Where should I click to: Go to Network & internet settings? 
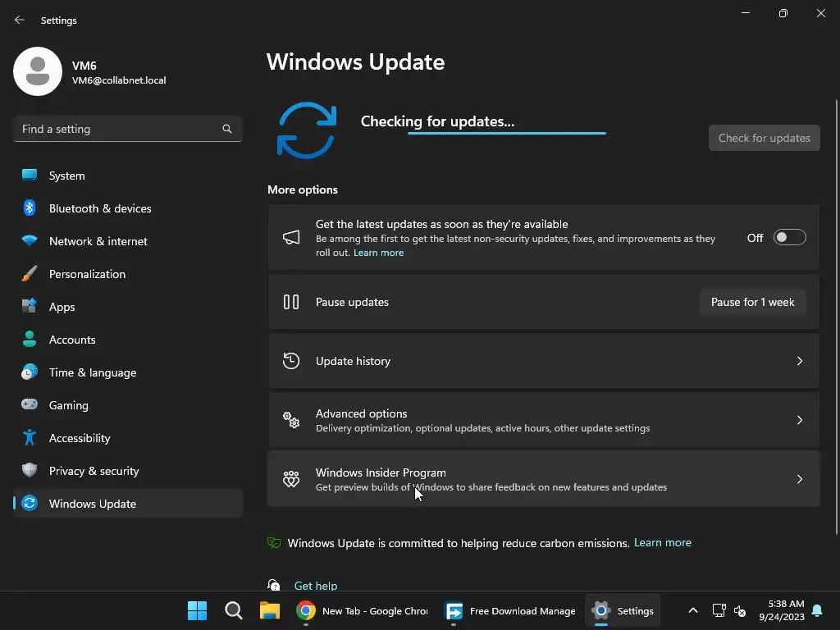tap(127, 240)
